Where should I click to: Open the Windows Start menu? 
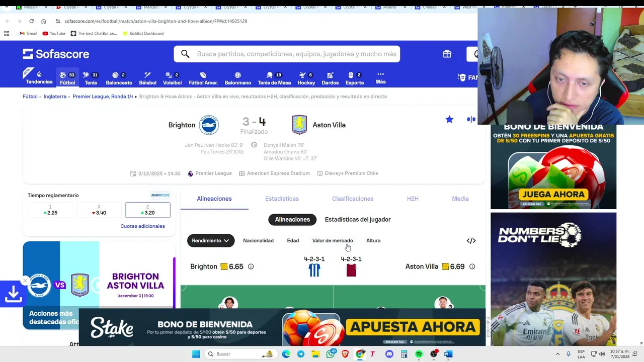pyautogui.click(x=196, y=354)
